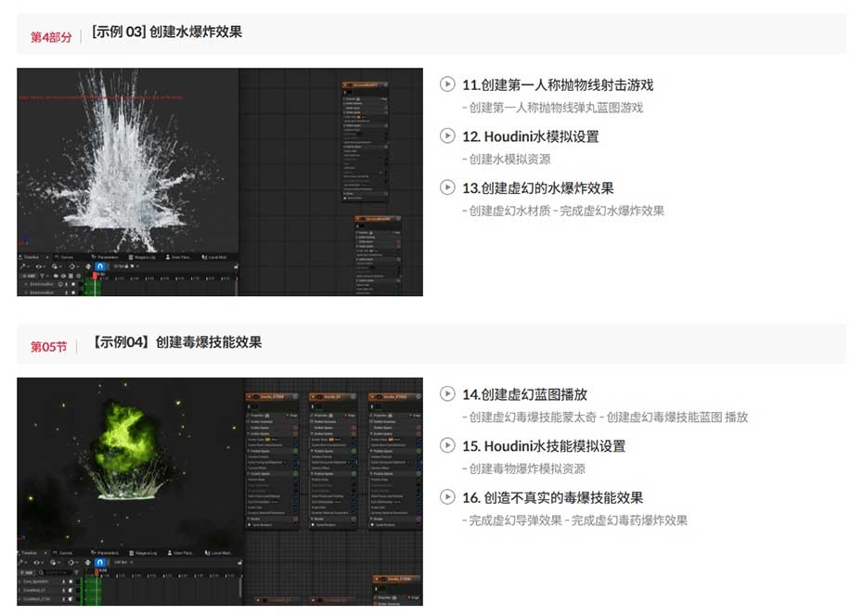Play lesson 13 using its circle play icon
Screen dimensions: 863x616
(x=447, y=187)
